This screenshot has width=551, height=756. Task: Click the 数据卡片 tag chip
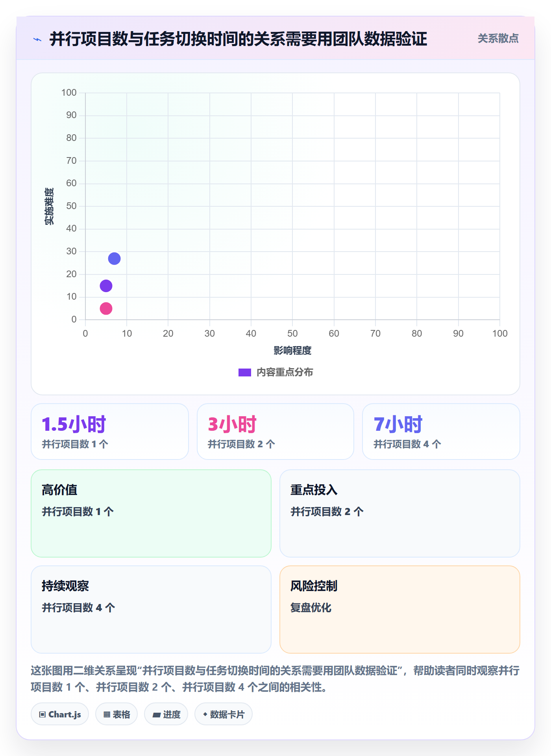224,714
